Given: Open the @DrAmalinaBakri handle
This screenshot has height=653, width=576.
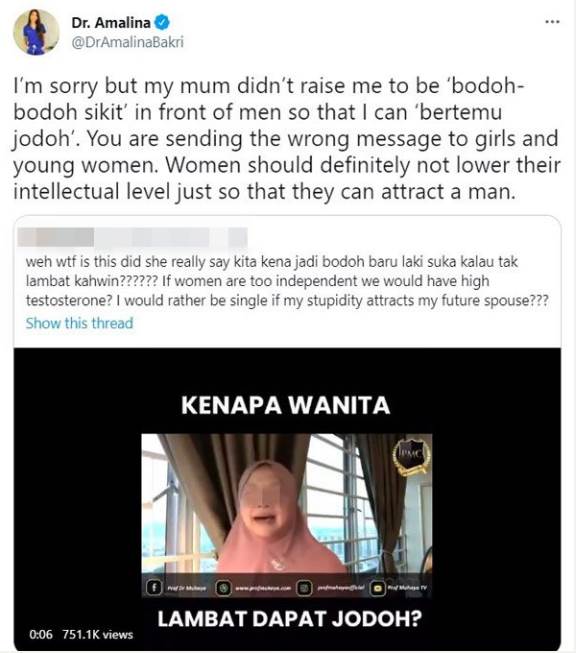Looking at the screenshot, I should 127,42.
